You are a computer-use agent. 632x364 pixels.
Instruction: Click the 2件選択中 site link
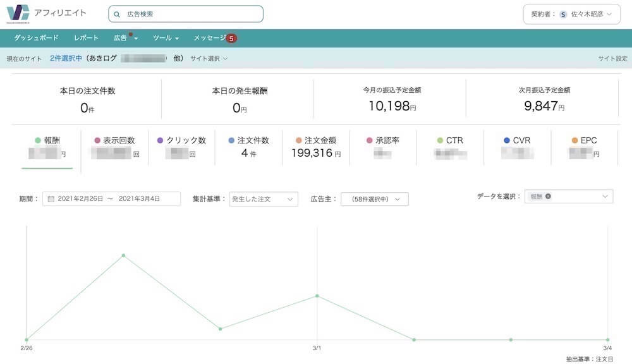tap(66, 58)
